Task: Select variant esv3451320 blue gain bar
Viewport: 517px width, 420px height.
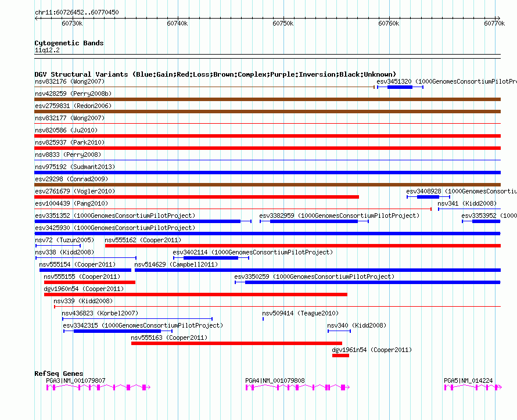Action: pyautogui.click(x=400, y=87)
